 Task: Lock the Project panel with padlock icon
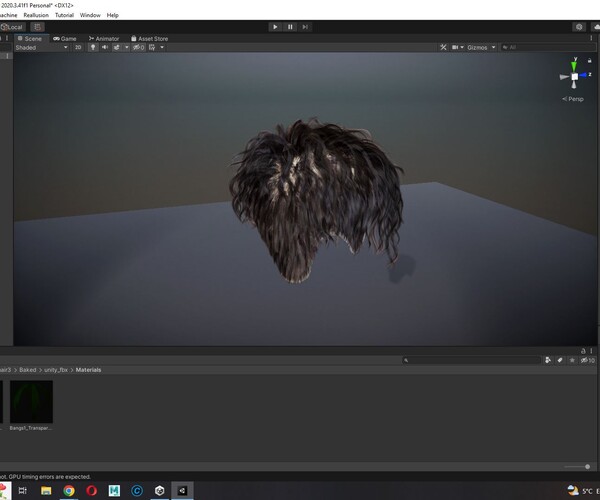[x=583, y=351]
